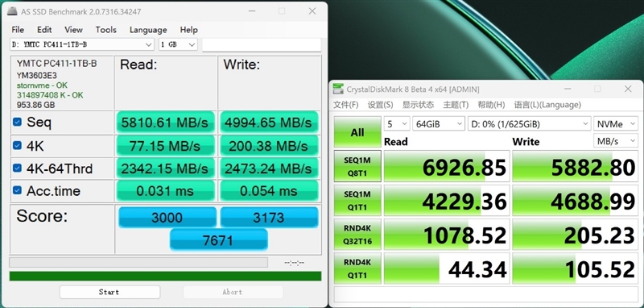Click the All button in CrystalDiskMark

(x=357, y=132)
